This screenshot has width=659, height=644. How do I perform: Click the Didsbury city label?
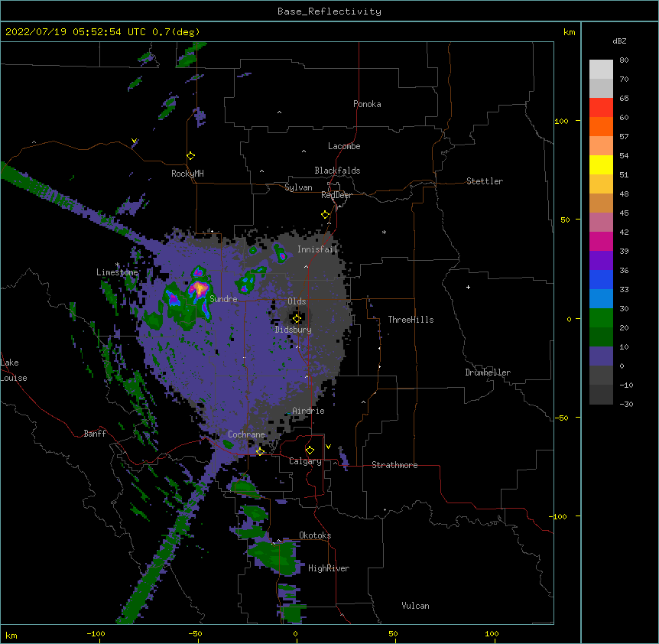click(x=294, y=330)
